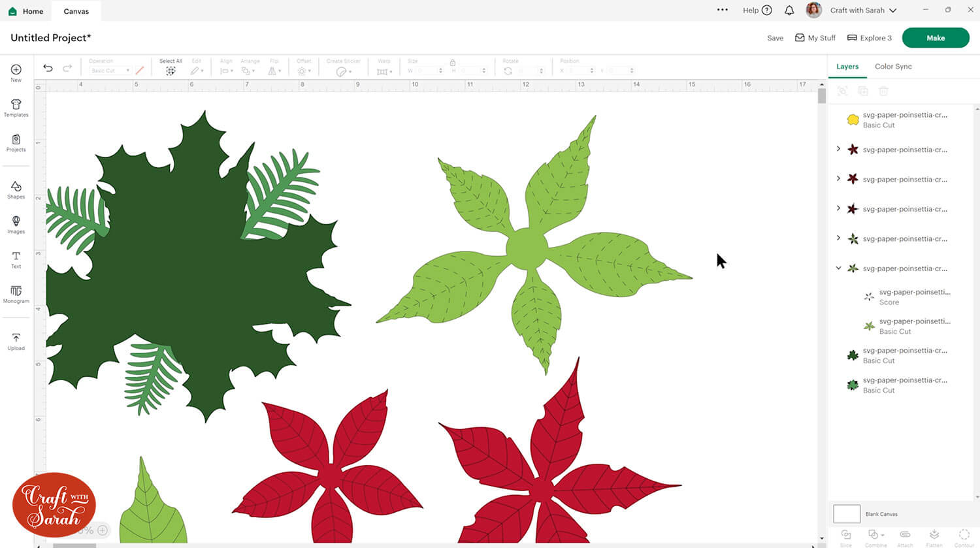Open the Images library
The width and height of the screenshot is (980, 548).
(x=16, y=225)
